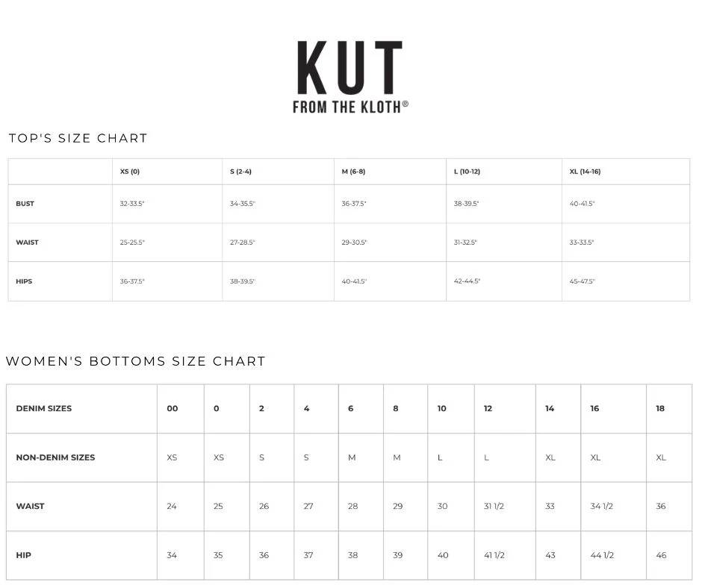Click the Women's Bottoms Size Chart heading
Image resolution: width=702 pixels, height=588 pixels.
point(136,361)
